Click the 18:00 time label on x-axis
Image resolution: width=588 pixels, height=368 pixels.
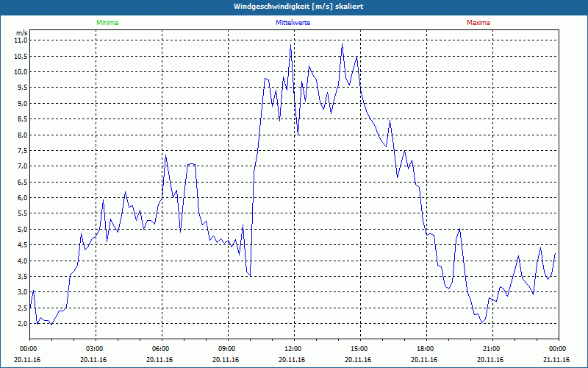(426, 349)
